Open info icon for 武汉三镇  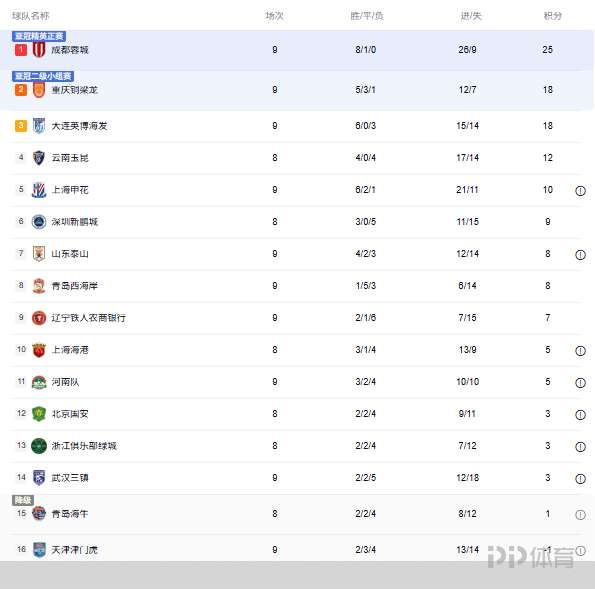580,479
